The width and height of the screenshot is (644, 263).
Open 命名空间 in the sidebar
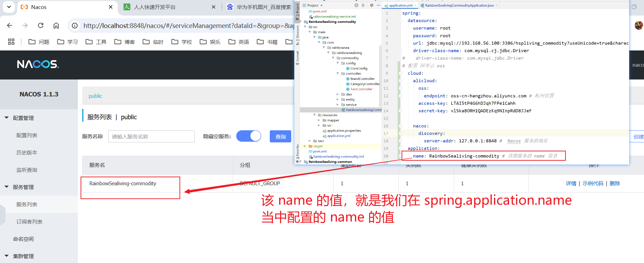click(x=23, y=239)
